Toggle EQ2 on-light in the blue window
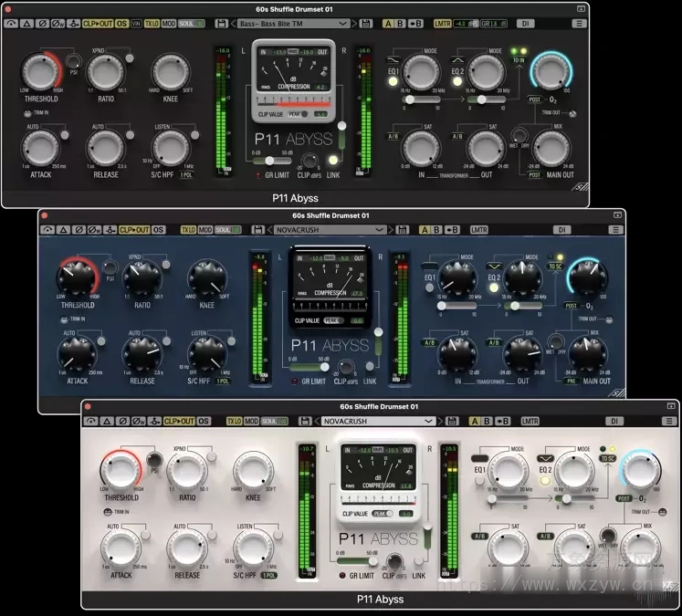The width and height of the screenshot is (682, 616). pyautogui.click(x=494, y=287)
